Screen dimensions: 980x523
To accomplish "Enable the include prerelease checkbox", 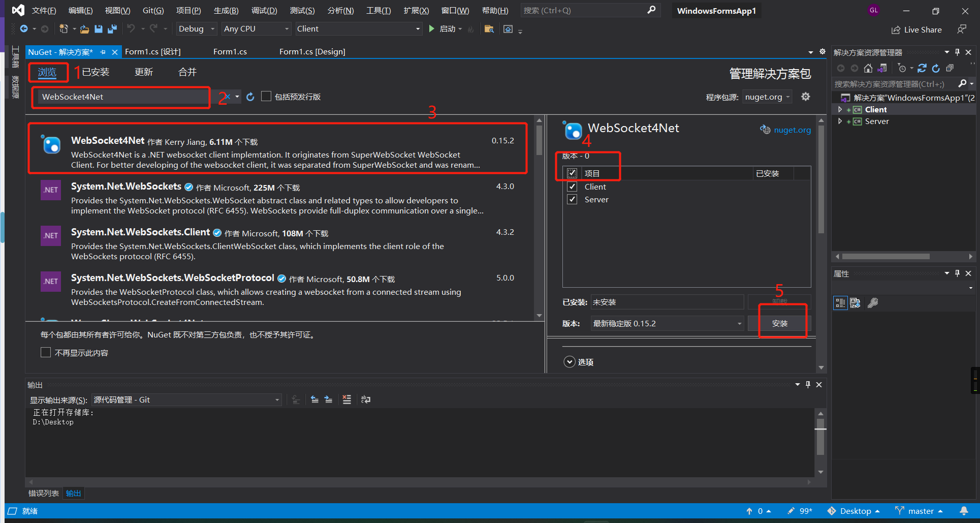I will [266, 96].
